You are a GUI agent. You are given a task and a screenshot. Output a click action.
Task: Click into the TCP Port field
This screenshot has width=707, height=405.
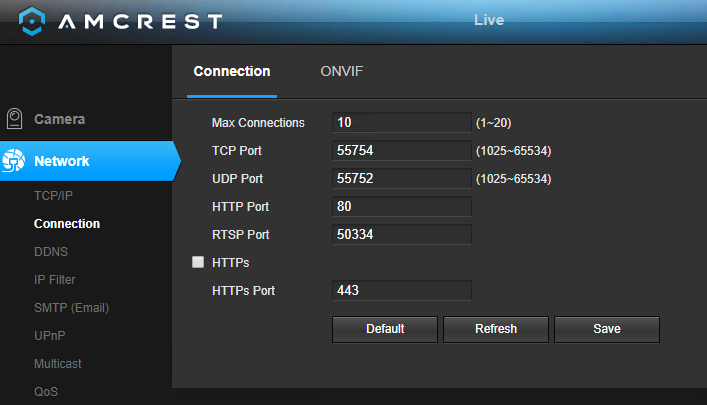[402, 151]
